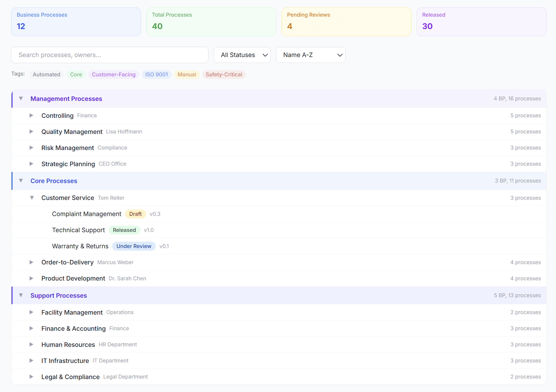This screenshot has height=392, width=556.
Task: Open the All Statuses dropdown
Action: coord(242,55)
